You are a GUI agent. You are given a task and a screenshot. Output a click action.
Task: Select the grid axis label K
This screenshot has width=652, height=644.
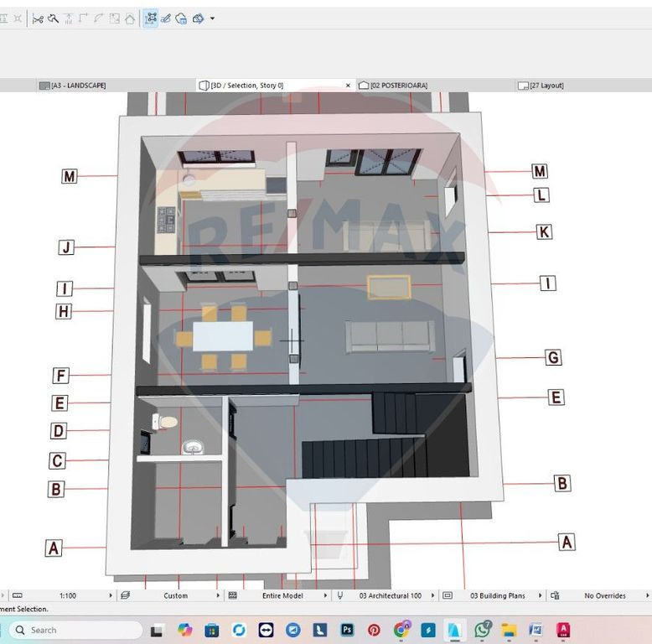pos(544,231)
